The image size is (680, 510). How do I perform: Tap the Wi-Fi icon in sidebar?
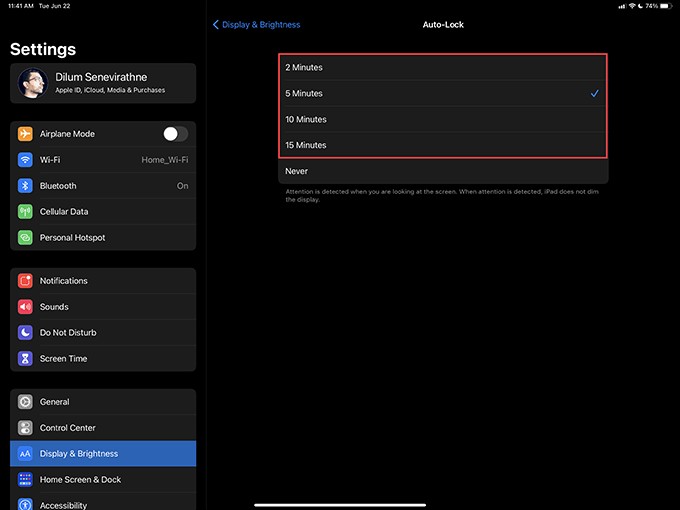click(x=25, y=160)
